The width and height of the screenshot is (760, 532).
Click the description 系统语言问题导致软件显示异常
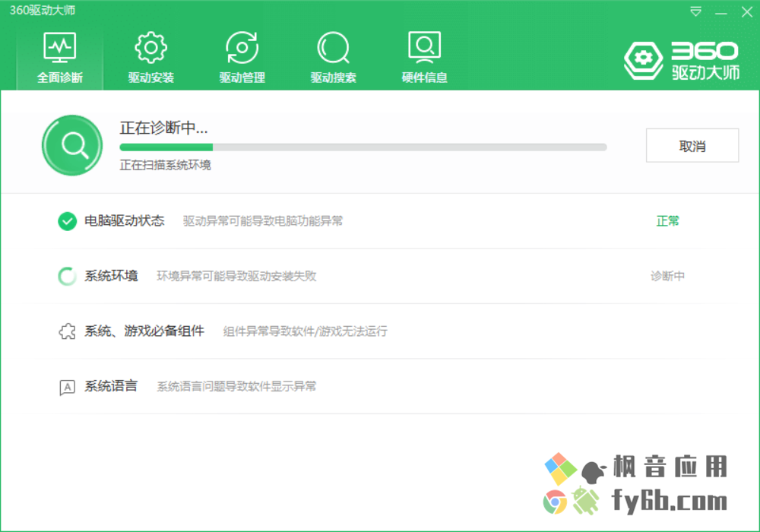(236, 387)
